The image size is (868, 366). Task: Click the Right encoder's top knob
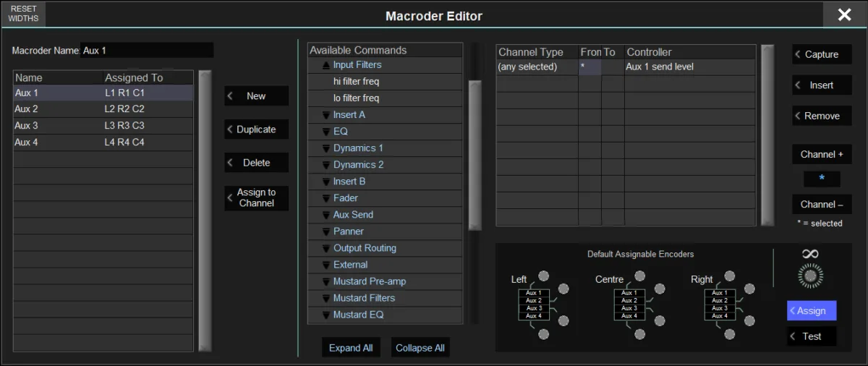[730, 276]
